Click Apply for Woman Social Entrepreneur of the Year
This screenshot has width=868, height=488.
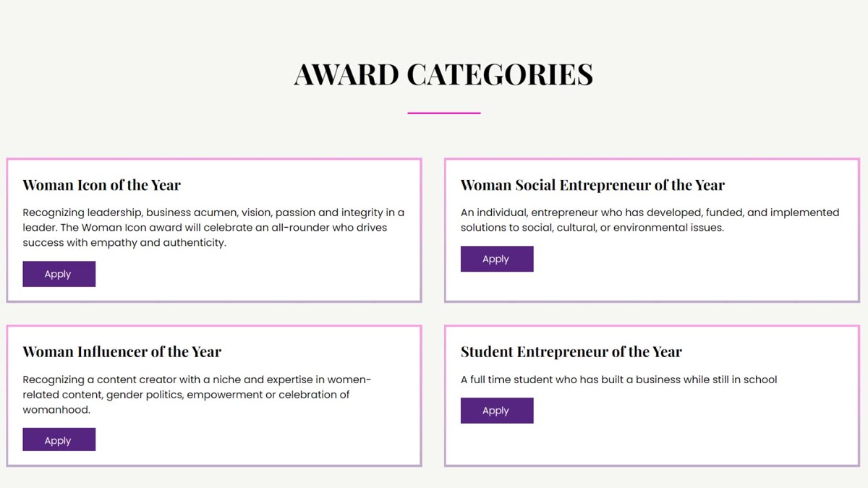[x=497, y=258]
